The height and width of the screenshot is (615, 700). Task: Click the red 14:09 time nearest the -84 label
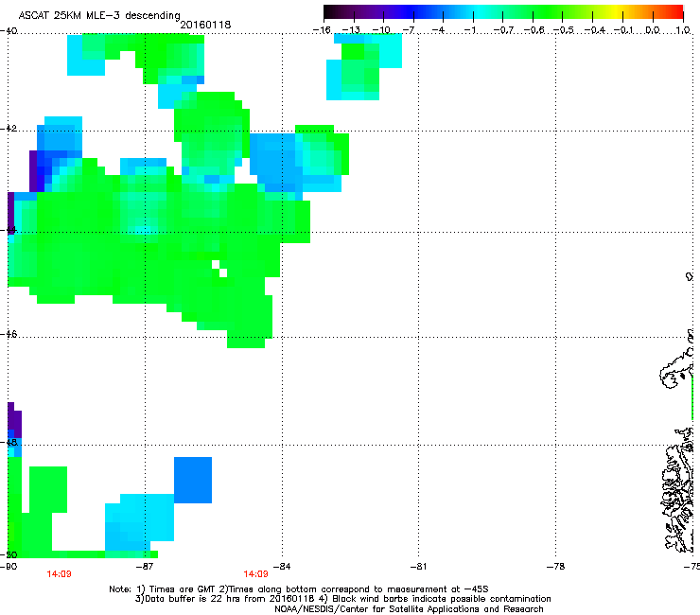point(255,574)
